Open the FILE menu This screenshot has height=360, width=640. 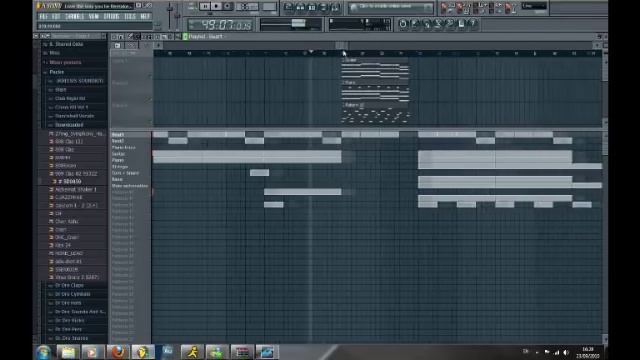[43, 17]
